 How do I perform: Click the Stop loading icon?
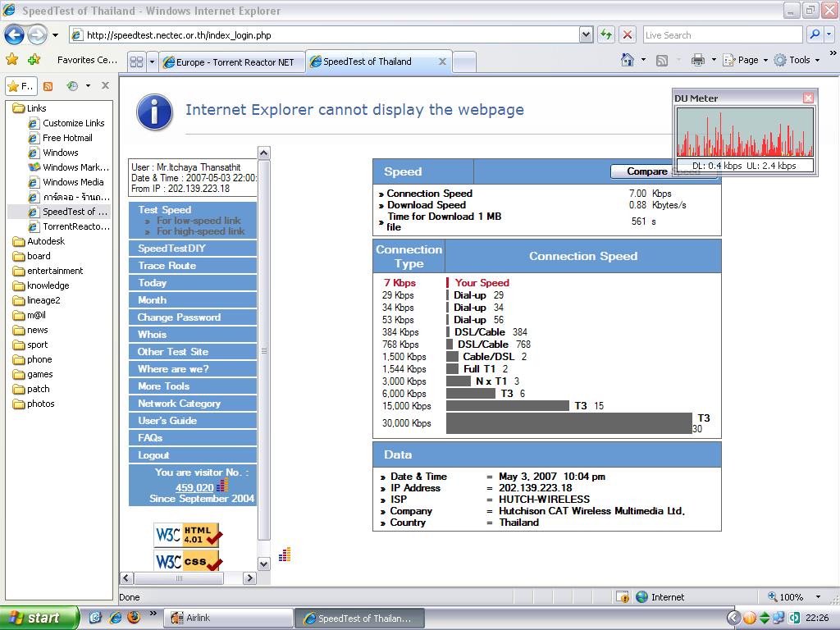pyautogui.click(x=628, y=34)
